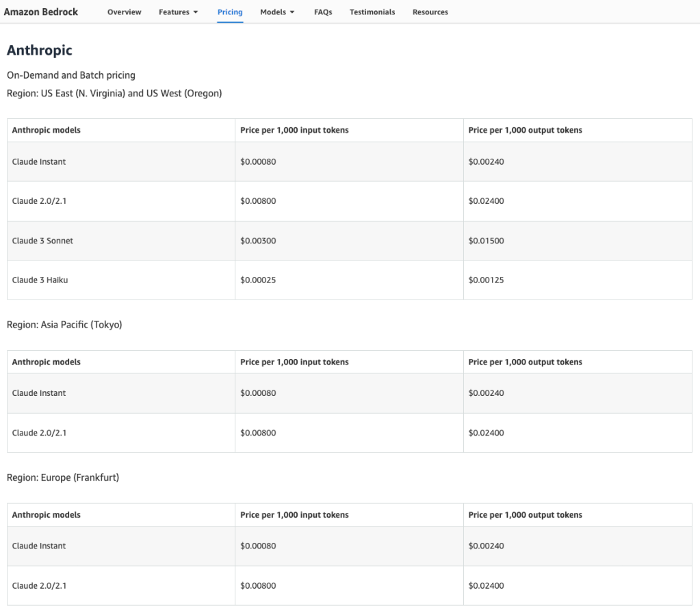Viewport: 700px width, 612px height.
Task: Select Claude 3 Sonnet model name
Action: tap(43, 240)
